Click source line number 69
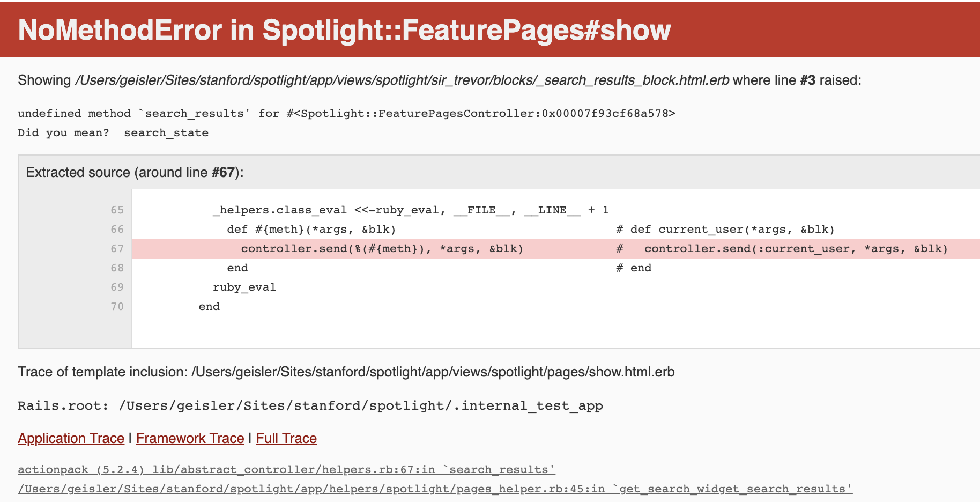 point(117,287)
